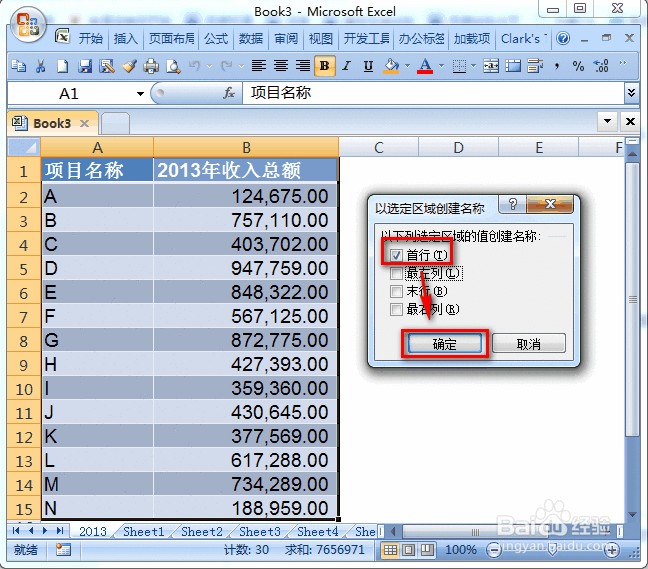Open the 开发工具 ribbon tab
Image resolution: width=648 pixels, height=569 pixels.
click(367, 39)
